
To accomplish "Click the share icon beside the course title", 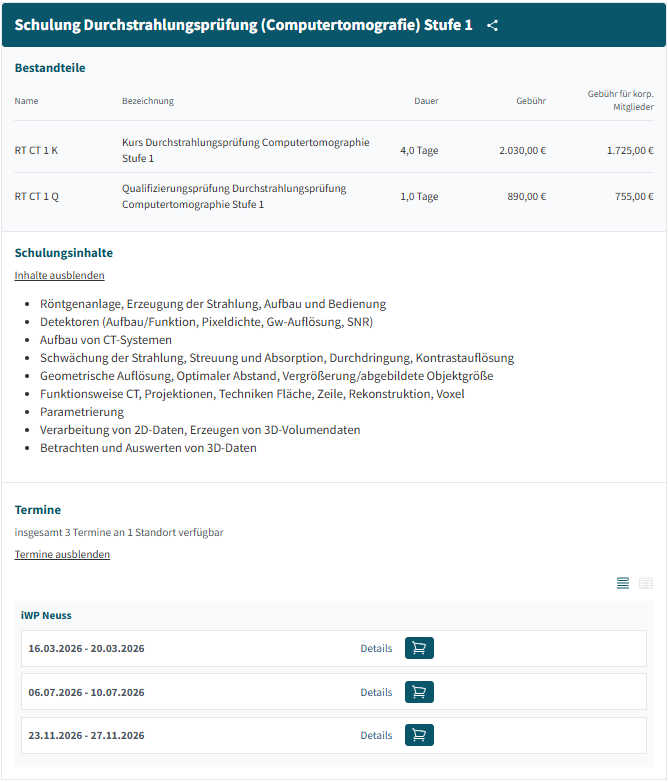I will [x=492, y=25].
